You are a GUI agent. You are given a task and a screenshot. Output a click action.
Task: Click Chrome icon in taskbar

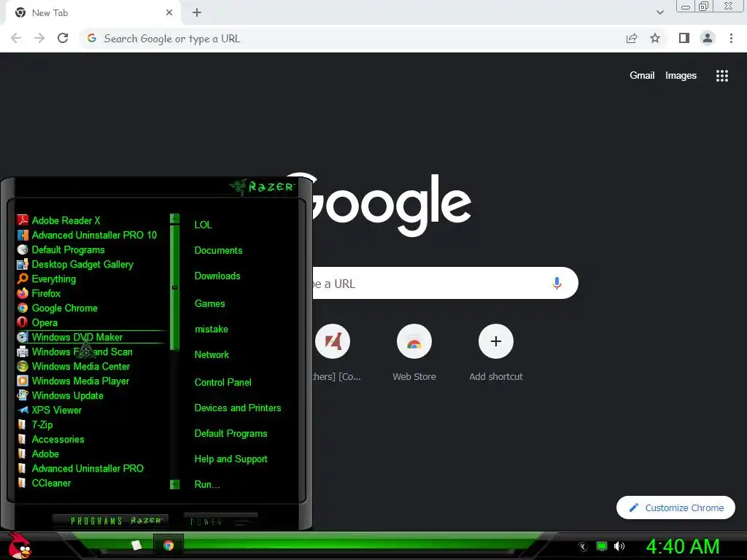pos(169,545)
